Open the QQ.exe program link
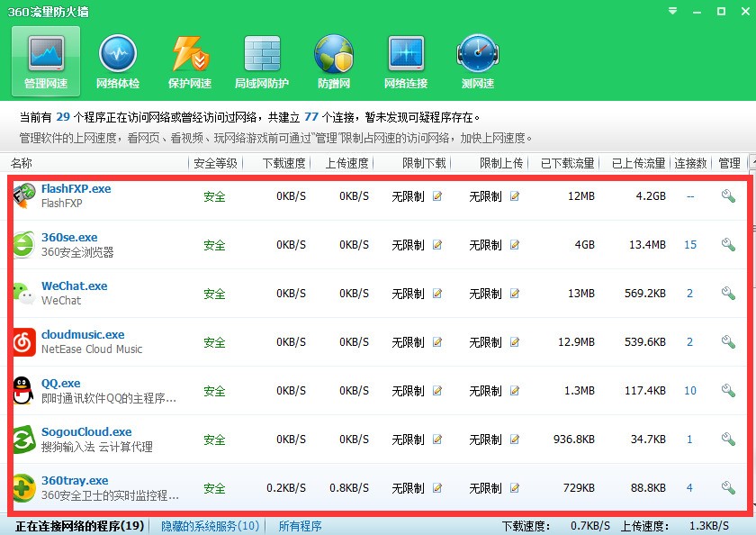The height and width of the screenshot is (535, 756). pos(61,383)
